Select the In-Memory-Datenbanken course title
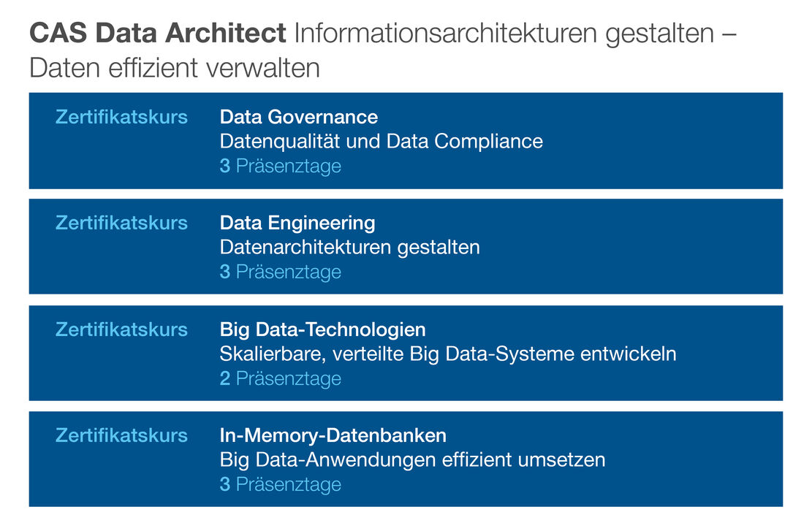 (333, 435)
